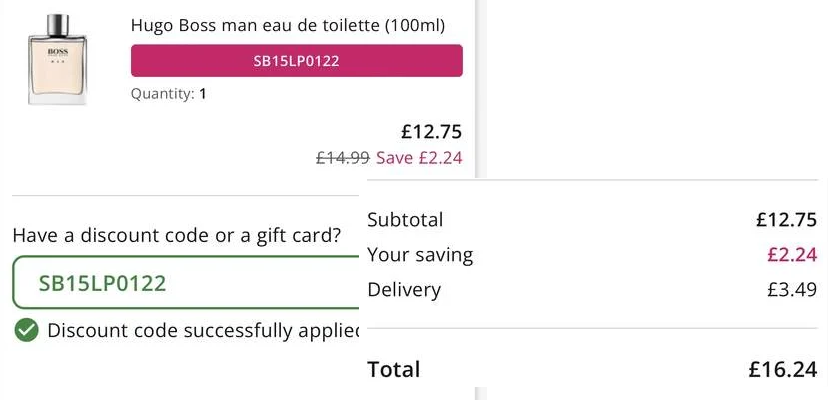Select the 'Discount code successfully applied' message
828x400 pixels.
(x=203, y=330)
